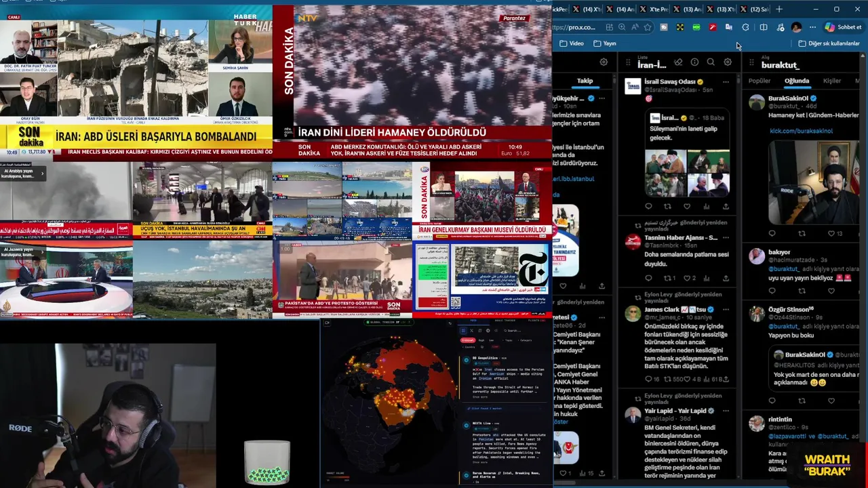Open the Al Jazeera studio video feed
The width and height of the screenshot is (868, 488).
(66, 281)
